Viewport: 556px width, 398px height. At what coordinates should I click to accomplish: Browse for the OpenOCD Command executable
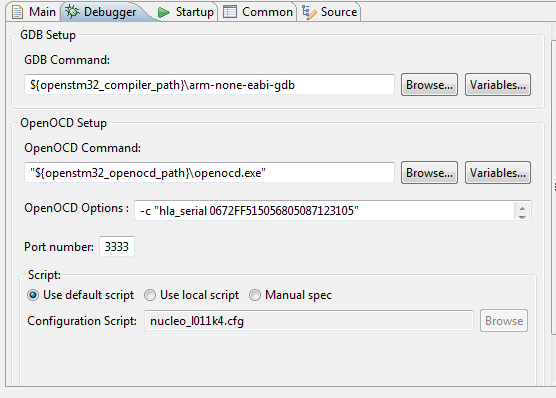tap(429, 173)
